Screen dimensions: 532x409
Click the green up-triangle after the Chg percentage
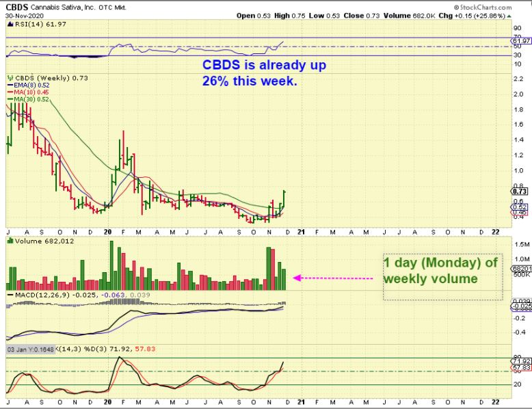[x=509, y=16]
